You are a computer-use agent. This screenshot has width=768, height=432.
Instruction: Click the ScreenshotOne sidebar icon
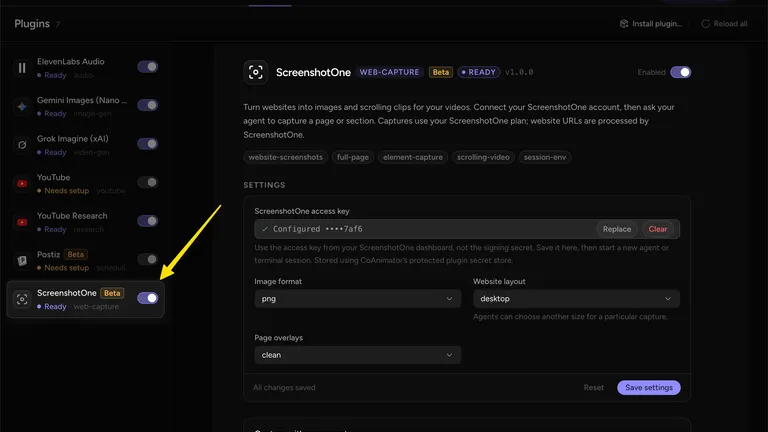[x=22, y=299]
